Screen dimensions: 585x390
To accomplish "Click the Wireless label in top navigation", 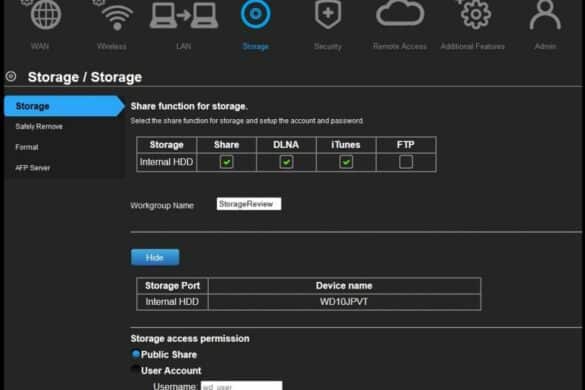I will point(112,46).
